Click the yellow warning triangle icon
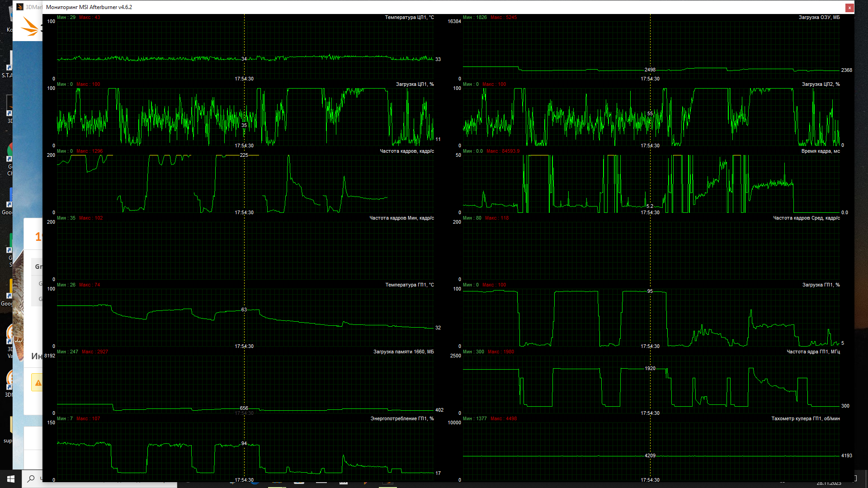The width and height of the screenshot is (868, 488). click(38, 383)
